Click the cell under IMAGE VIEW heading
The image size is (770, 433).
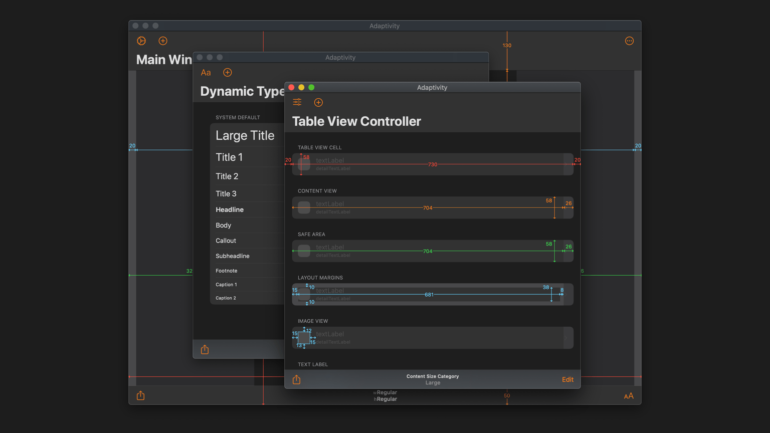pos(433,338)
